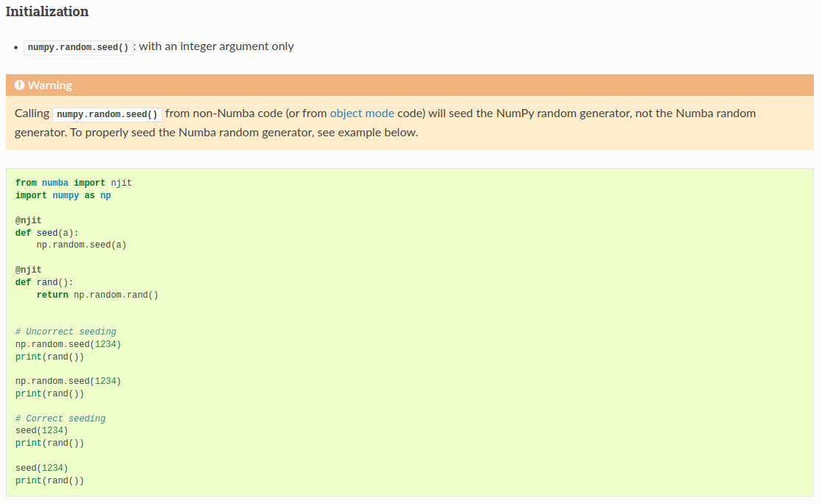Image resolution: width=822 pixels, height=504 pixels.
Task: Click 'return np.random.rand()' line
Action: [97, 295]
